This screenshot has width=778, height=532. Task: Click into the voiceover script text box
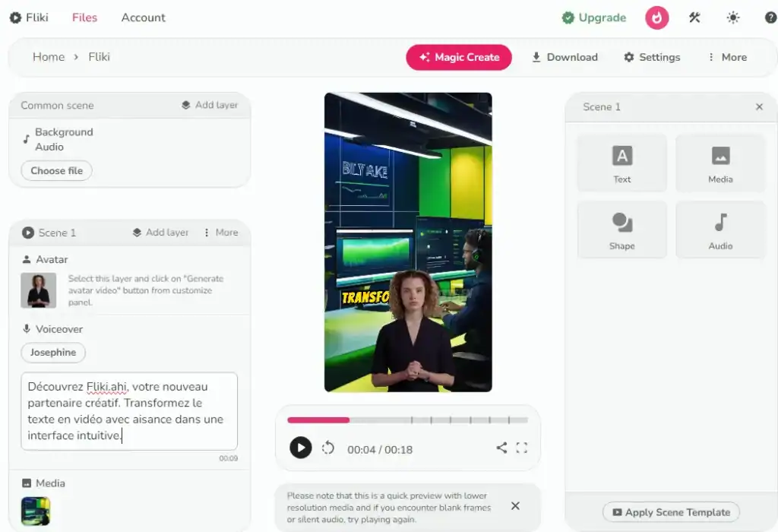129,411
